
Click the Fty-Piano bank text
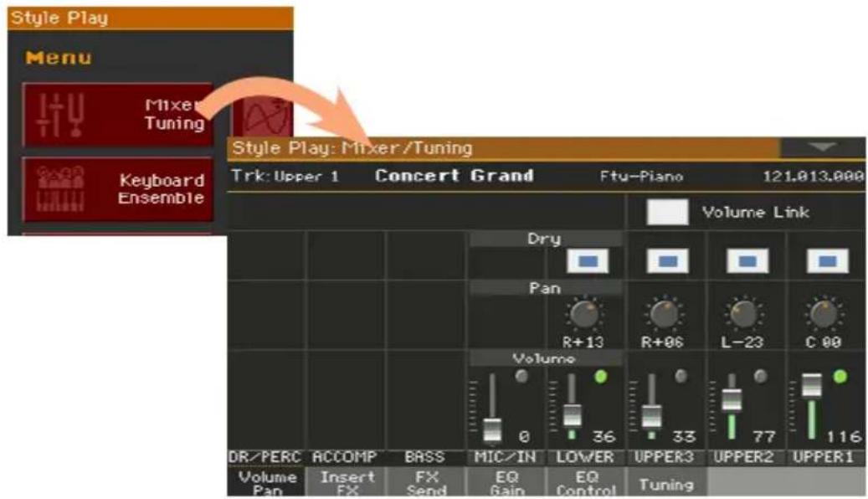[x=642, y=177]
